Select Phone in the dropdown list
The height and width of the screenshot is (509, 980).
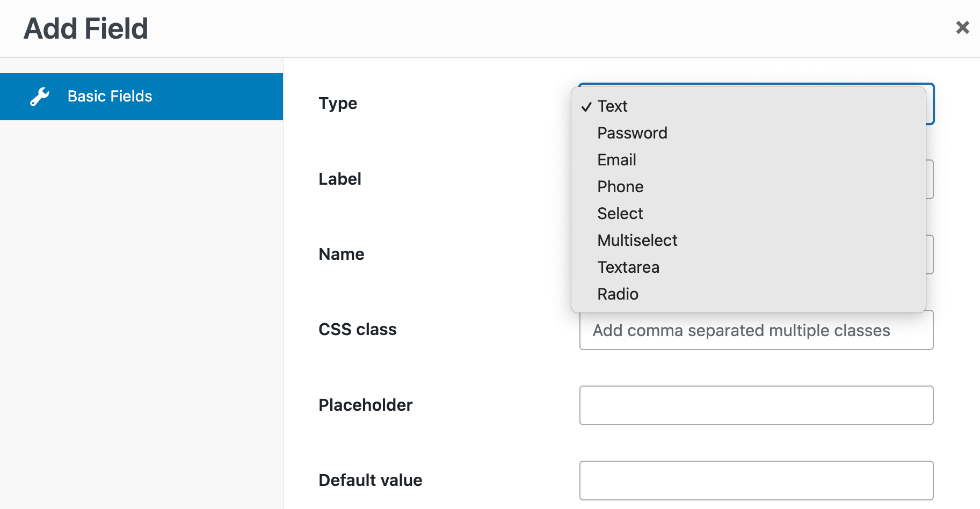click(620, 187)
